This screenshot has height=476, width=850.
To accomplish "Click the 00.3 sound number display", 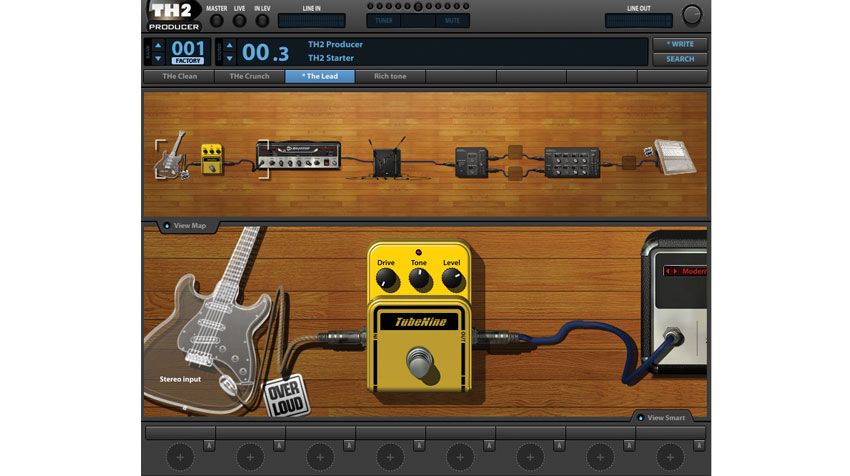I will (x=265, y=53).
